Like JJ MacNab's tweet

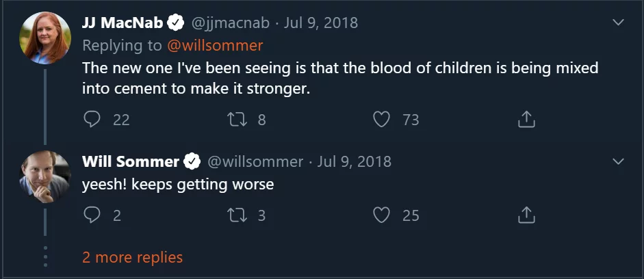pyautogui.click(x=381, y=120)
